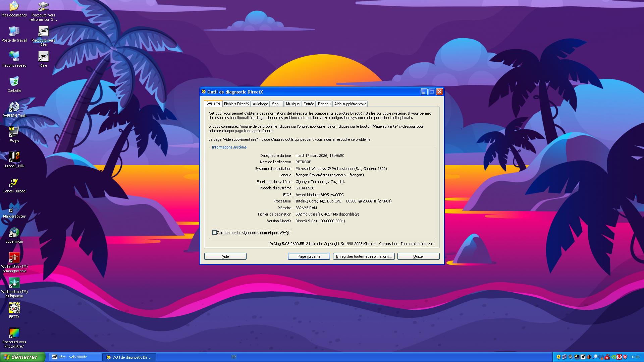Click the FR language indicator
The height and width of the screenshot is (362, 644).
[233, 357]
